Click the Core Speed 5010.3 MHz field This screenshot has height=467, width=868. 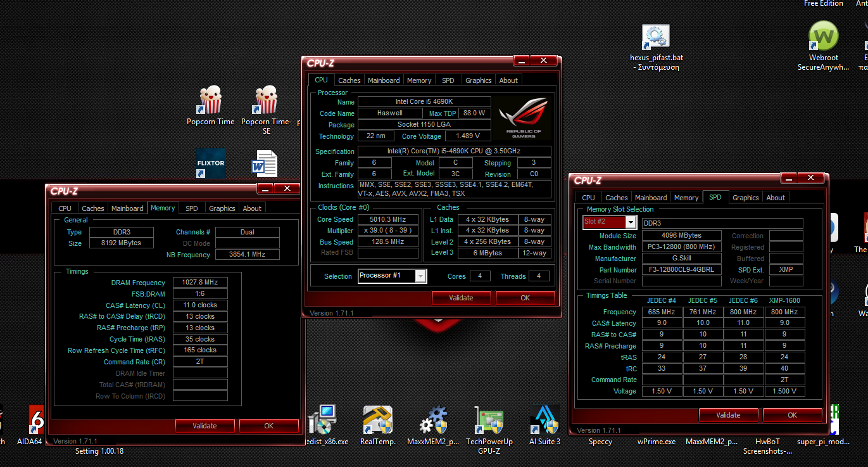388,219
